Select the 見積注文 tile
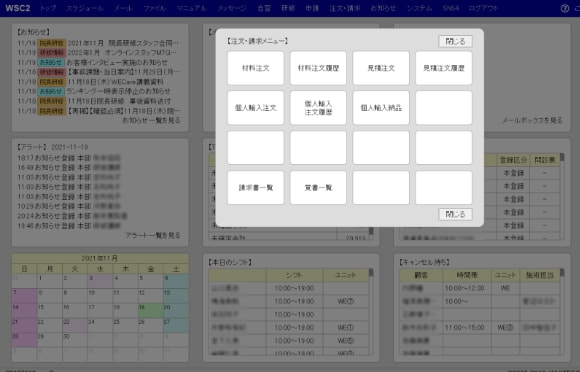Viewport: 580px width, 372px height. pos(381,68)
